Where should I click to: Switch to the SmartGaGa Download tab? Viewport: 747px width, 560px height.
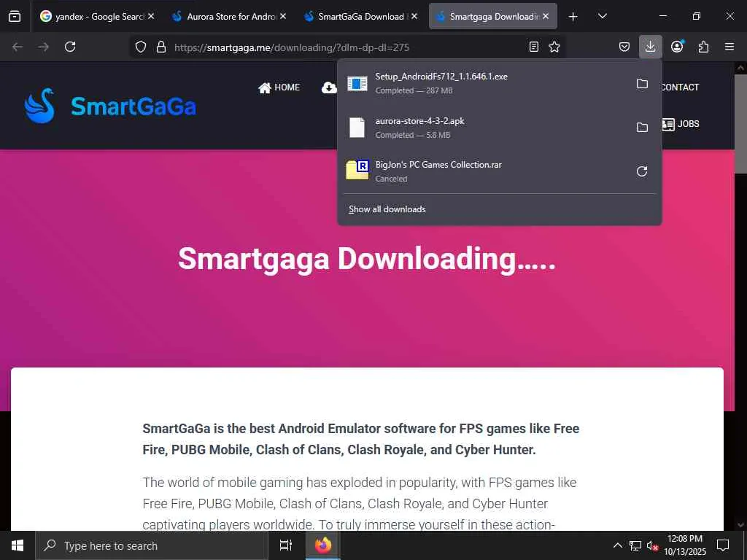(x=360, y=16)
